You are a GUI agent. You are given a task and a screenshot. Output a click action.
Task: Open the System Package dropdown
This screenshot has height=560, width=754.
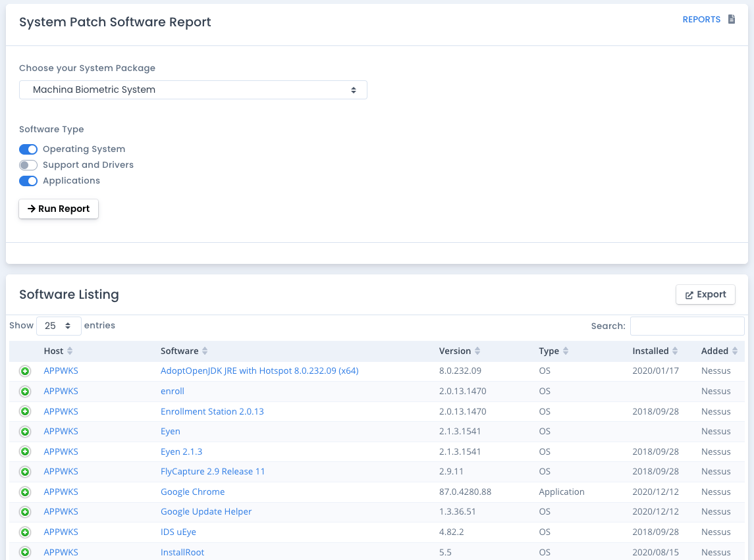(193, 90)
